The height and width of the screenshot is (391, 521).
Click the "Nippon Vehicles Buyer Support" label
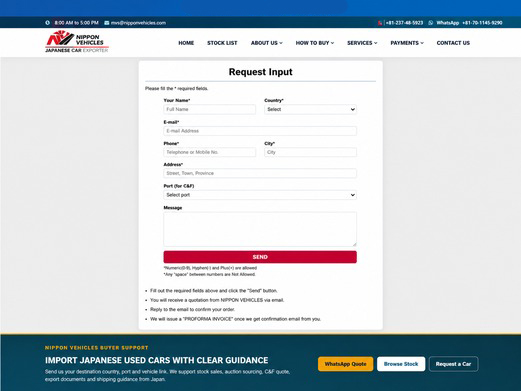97,348
